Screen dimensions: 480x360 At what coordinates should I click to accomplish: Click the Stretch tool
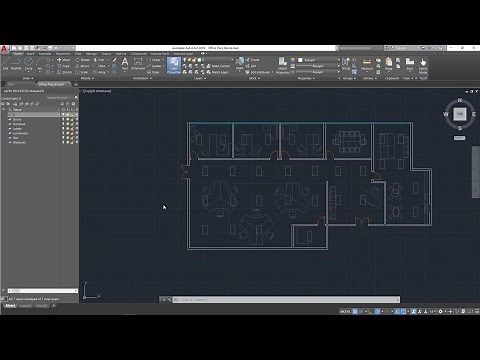(x=64, y=72)
